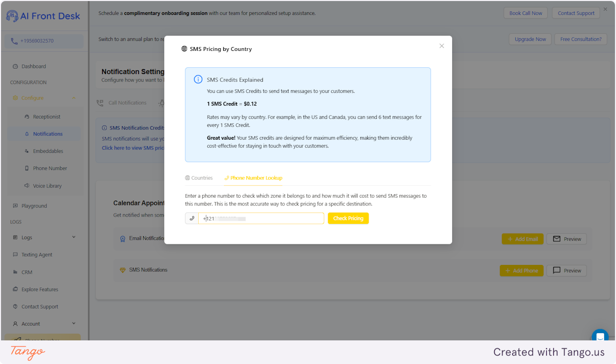Open the chat widget bubble
The image size is (616, 364).
[x=600, y=337]
